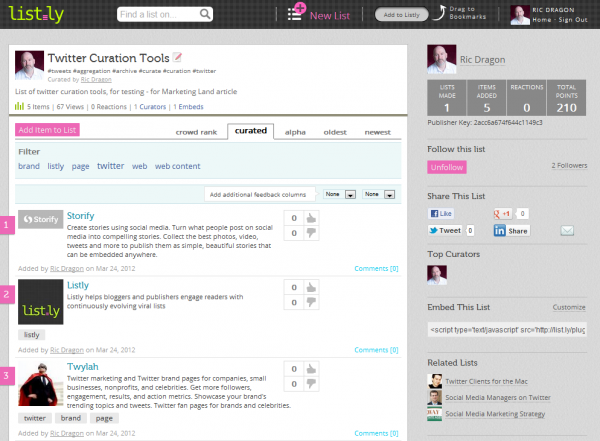Click the Tweet share button

click(445, 230)
